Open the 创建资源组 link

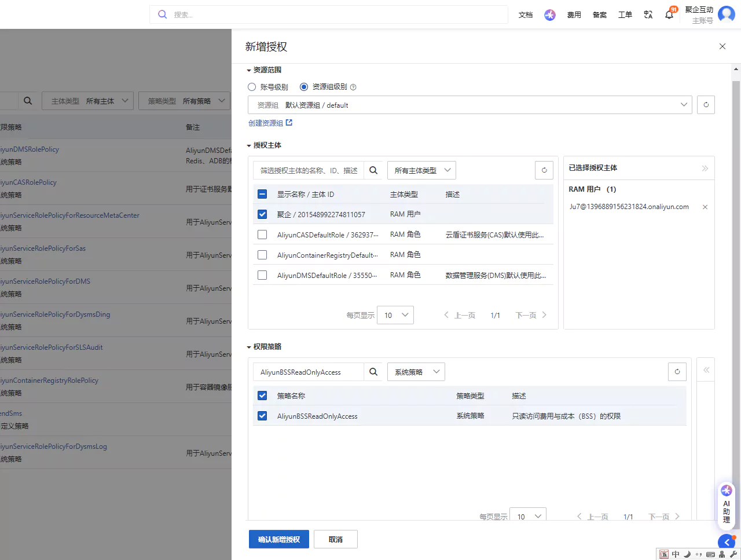click(270, 123)
